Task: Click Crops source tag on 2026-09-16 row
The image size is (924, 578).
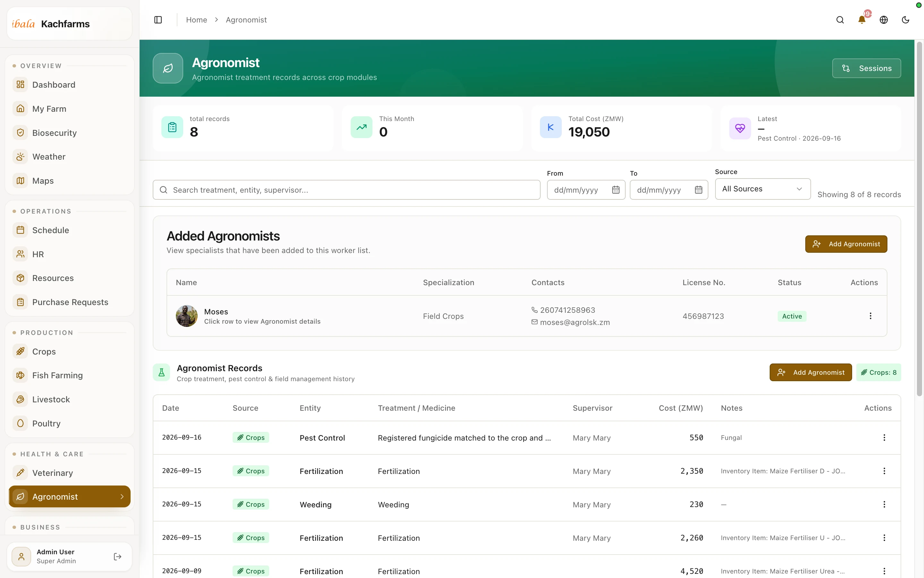Action: pos(251,437)
